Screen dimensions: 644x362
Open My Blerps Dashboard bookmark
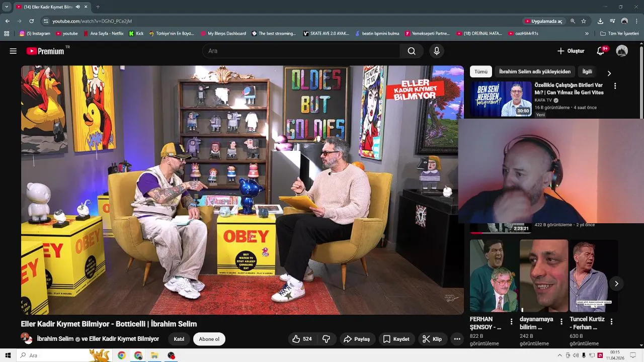click(x=223, y=34)
